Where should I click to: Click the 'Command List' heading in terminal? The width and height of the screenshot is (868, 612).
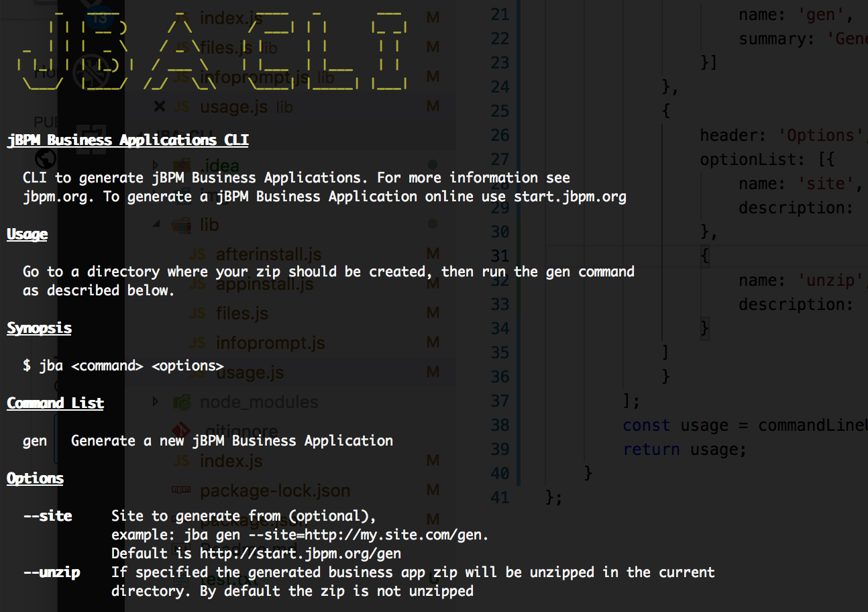(55, 403)
